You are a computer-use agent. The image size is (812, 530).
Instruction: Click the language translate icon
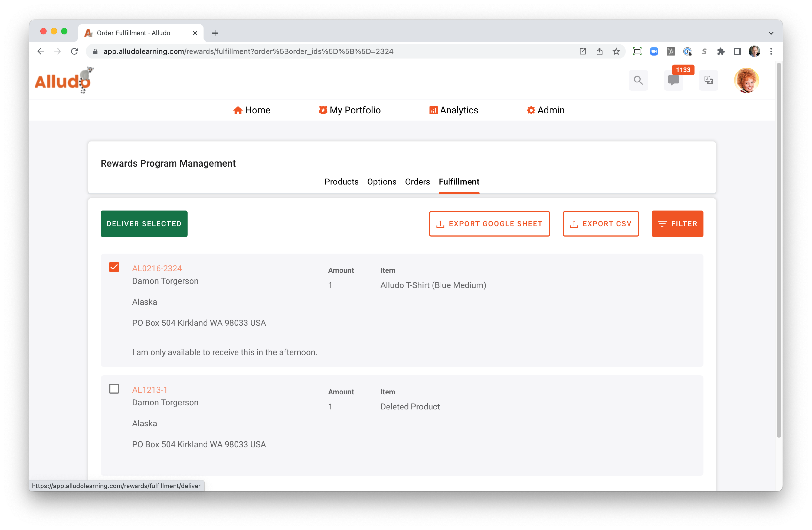pyautogui.click(x=708, y=80)
